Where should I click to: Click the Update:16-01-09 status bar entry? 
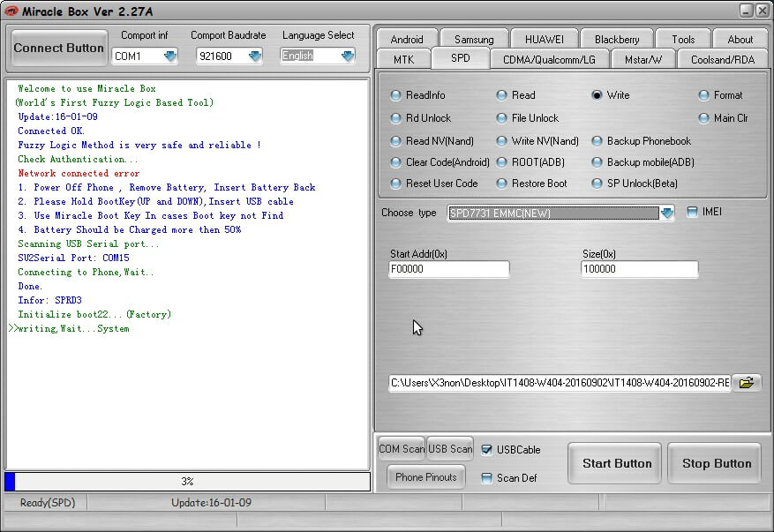(211, 502)
